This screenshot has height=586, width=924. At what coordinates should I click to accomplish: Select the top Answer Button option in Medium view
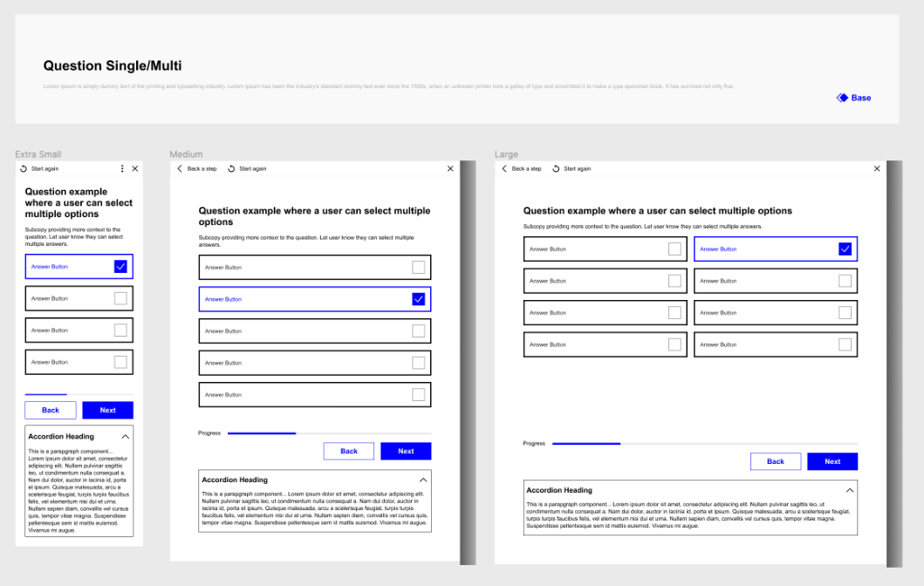(x=314, y=267)
